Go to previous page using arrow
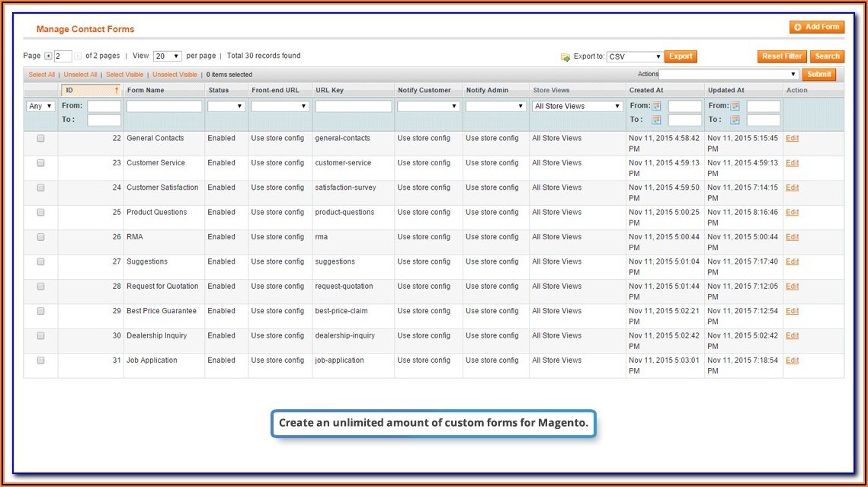The width and height of the screenshot is (868, 487). coord(48,56)
